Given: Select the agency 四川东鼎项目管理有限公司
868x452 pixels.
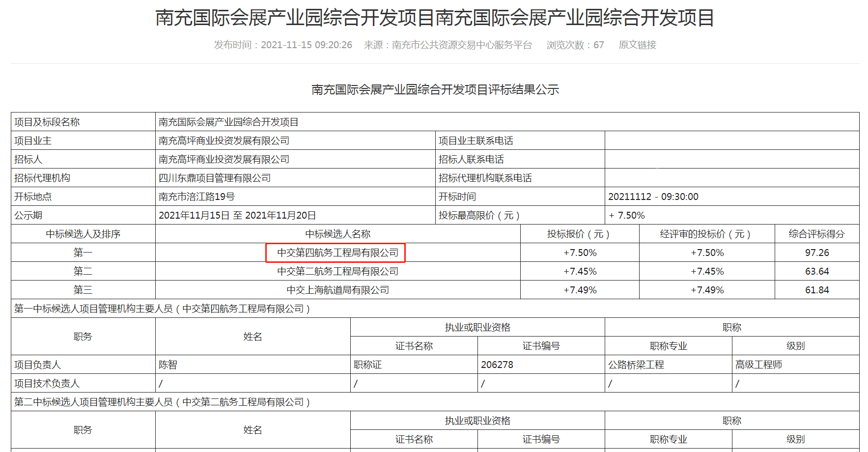Looking at the screenshot, I should click(x=215, y=178).
